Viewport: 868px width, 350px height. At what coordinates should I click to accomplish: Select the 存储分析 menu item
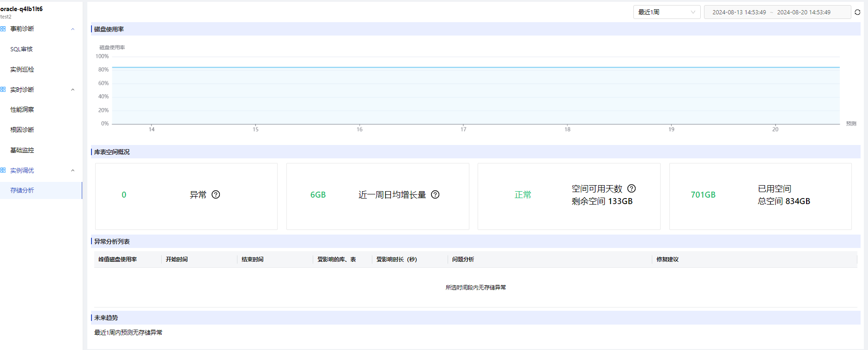(41, 190)
